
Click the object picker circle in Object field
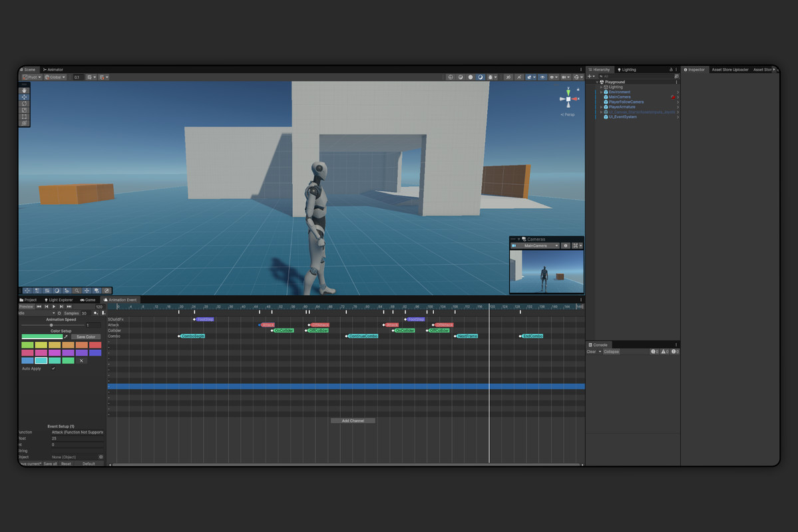tap(101, 457)
